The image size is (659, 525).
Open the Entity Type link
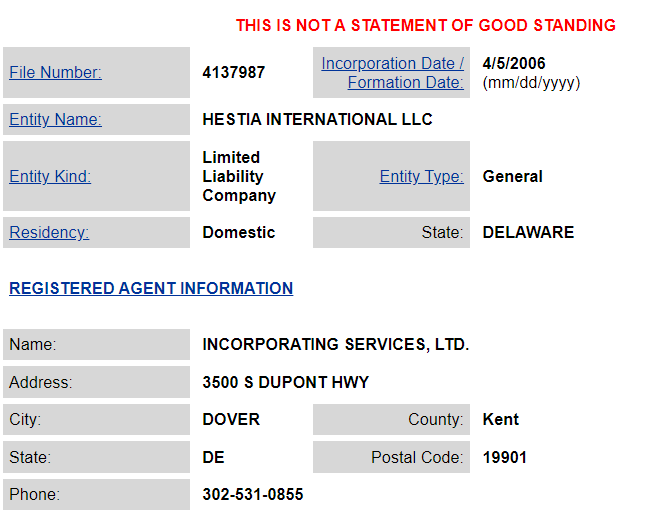tap(421, 177)
